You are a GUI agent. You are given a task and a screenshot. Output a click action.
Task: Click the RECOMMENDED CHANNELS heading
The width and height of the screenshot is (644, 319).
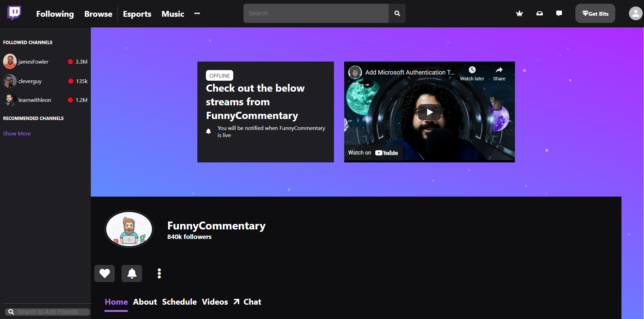(33, 118)
